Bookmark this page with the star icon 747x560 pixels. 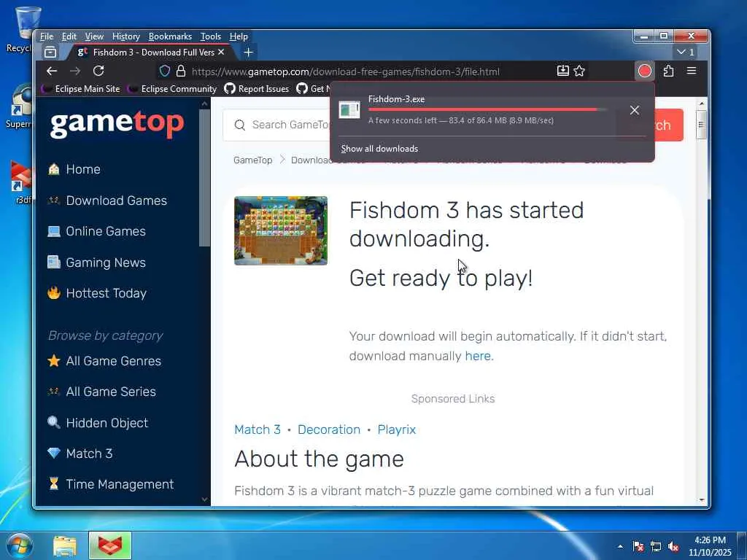tap(579, 71)
